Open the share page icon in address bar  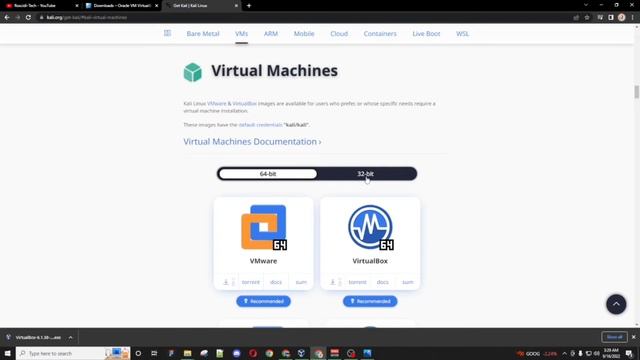coord(576,18)
